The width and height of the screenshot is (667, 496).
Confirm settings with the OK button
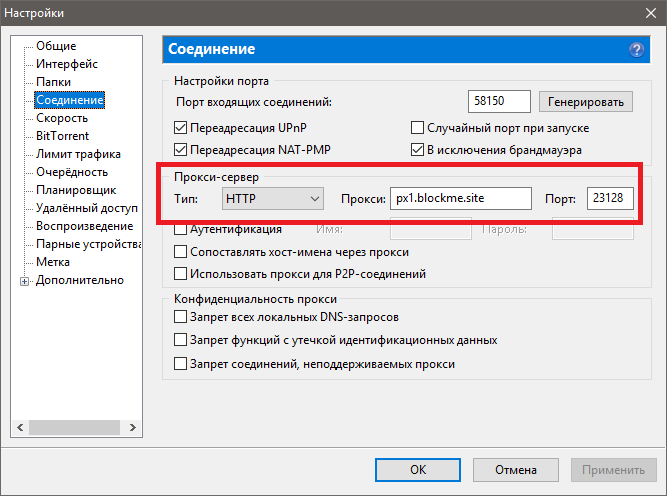click(418, 470)
